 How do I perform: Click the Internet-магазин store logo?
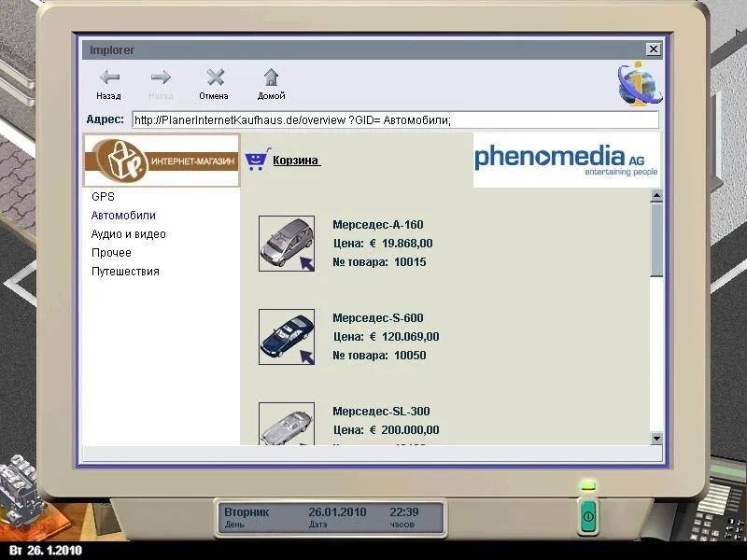(162, 161)
